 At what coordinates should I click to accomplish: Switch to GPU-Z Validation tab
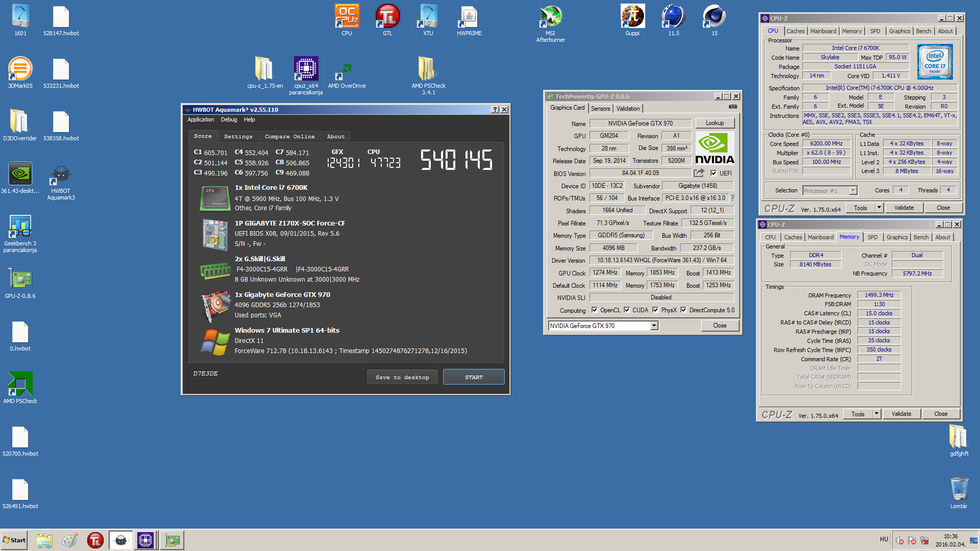pyautogui.click(x=628, y=109)
